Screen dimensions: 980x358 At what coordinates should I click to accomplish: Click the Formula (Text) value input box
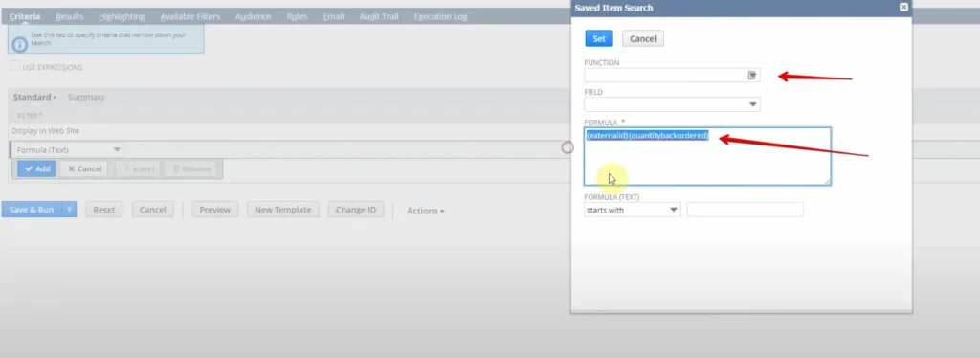pos(745,210)
